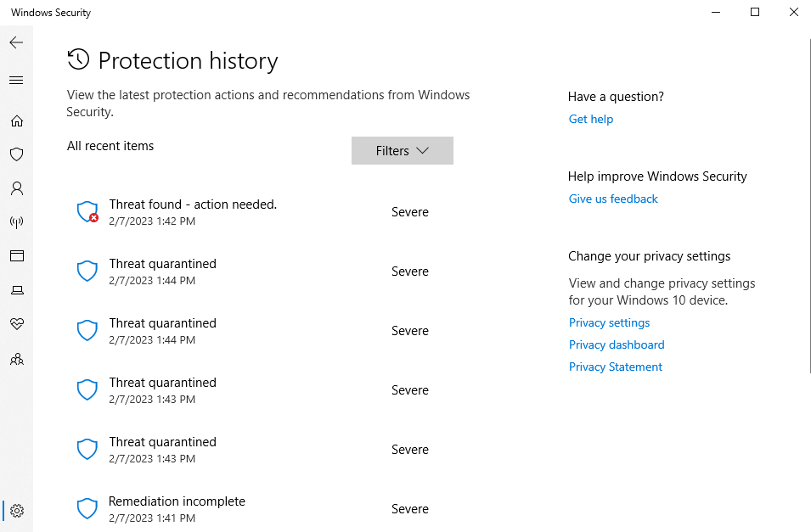
Task: Open Firewall & network protection icon
Action: click(x=16, y=222)
